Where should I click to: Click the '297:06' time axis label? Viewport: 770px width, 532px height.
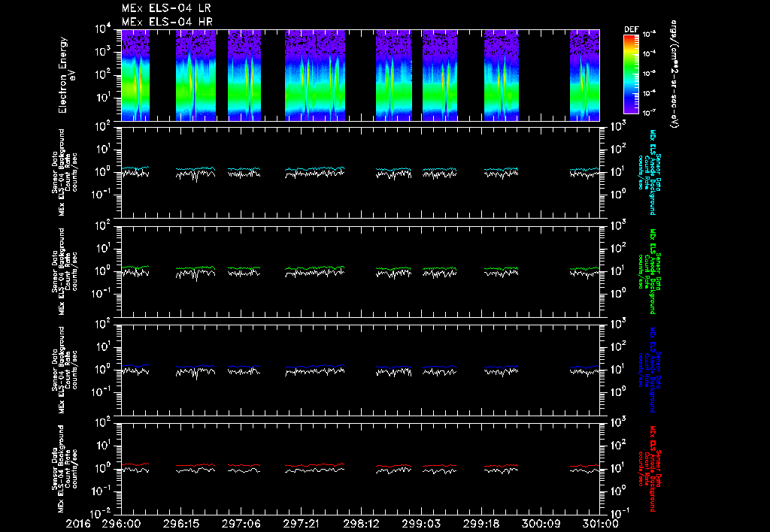[x=241, y=524]
